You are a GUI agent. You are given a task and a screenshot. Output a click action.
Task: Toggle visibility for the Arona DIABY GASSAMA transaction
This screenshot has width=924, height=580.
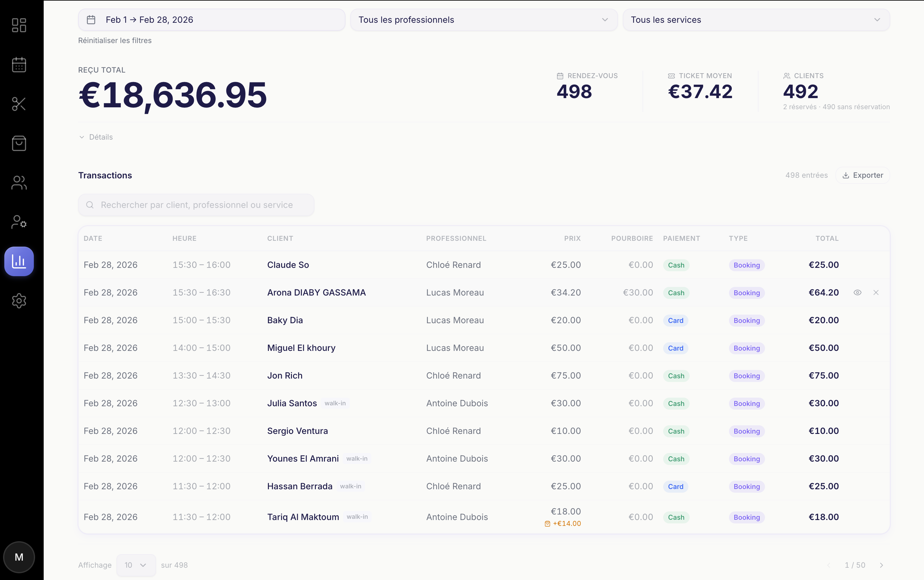(x=858, y=292)
